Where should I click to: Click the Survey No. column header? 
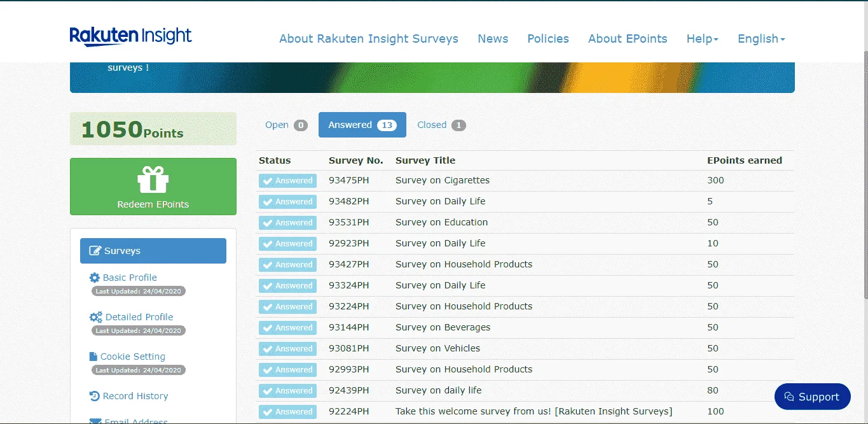(356, 160)
